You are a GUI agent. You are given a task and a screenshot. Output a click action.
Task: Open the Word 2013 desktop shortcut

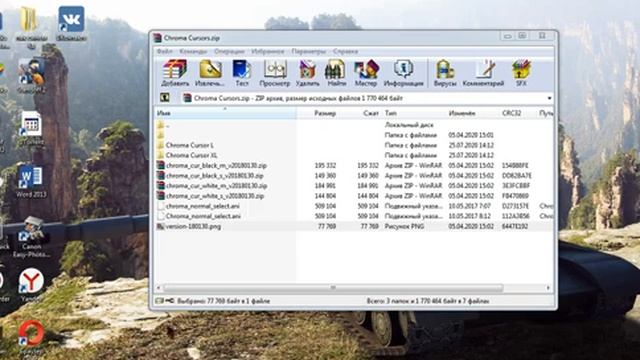tap(31, 182)
